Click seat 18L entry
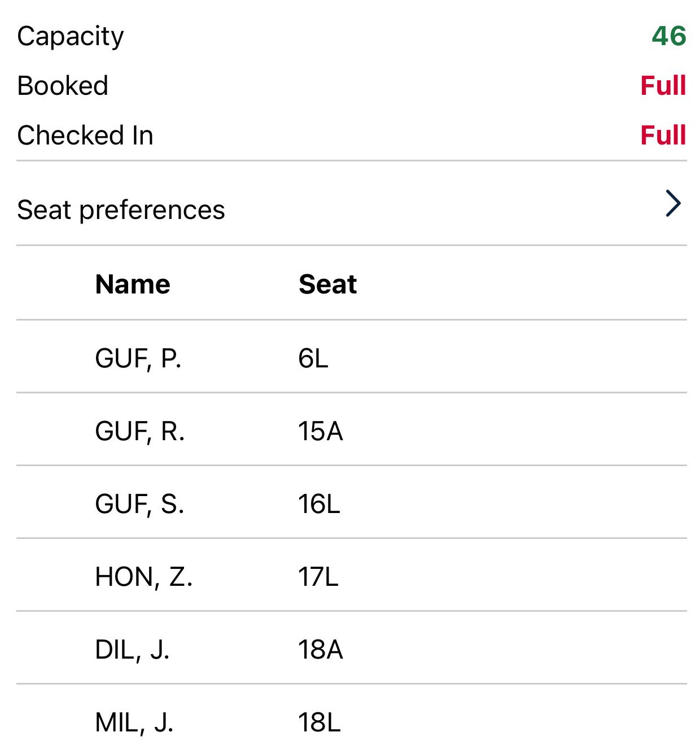Screen dimensions: 700x754 (x=320, y=722)
